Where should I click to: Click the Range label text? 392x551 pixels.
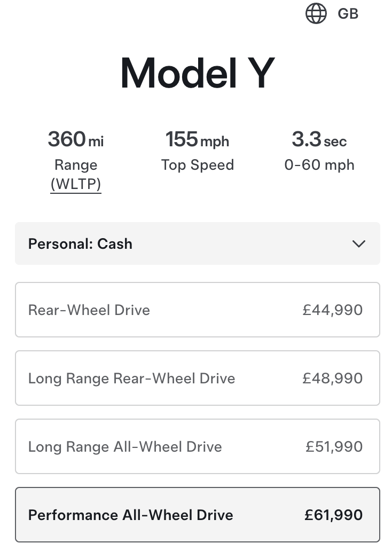pyautogui.click(x=75, y=165)
